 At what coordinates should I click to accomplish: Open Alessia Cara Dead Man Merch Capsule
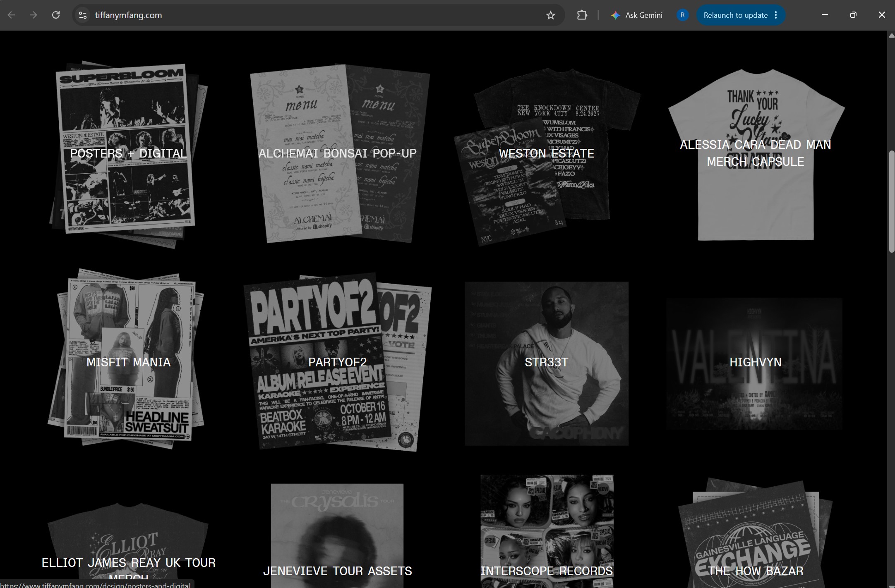(x=756, y=154)
